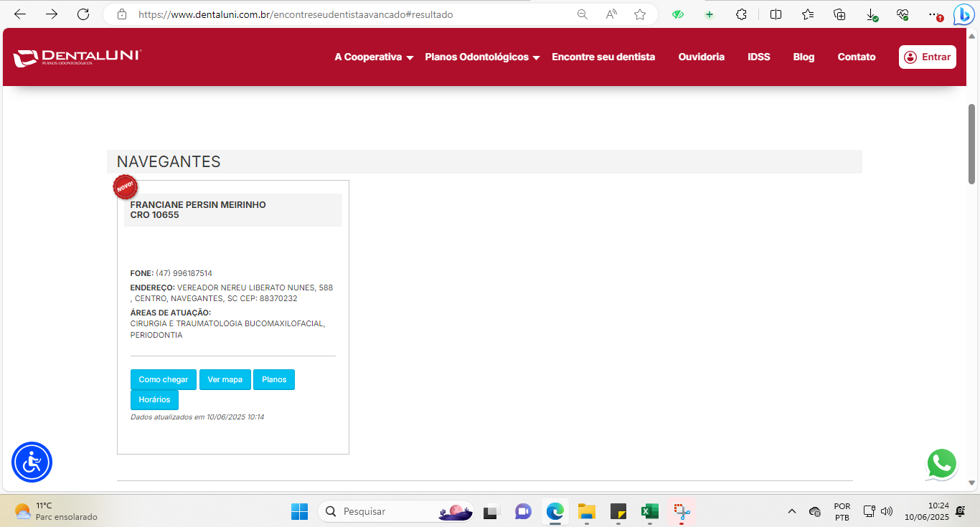
Task: Show hidden system tray icons
Action: 792,511
